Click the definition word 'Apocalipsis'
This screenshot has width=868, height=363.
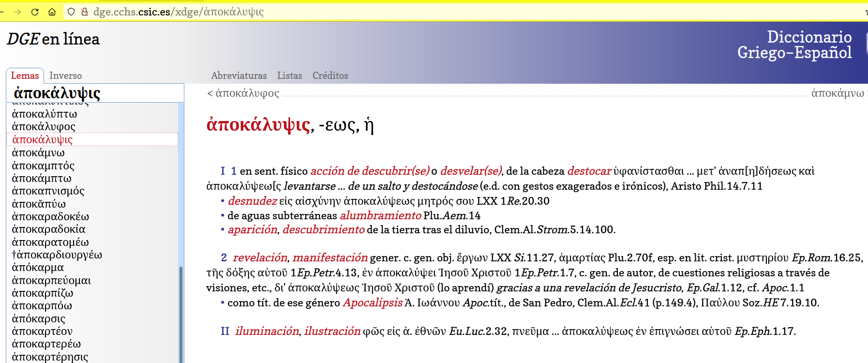[x=373, y=302]
